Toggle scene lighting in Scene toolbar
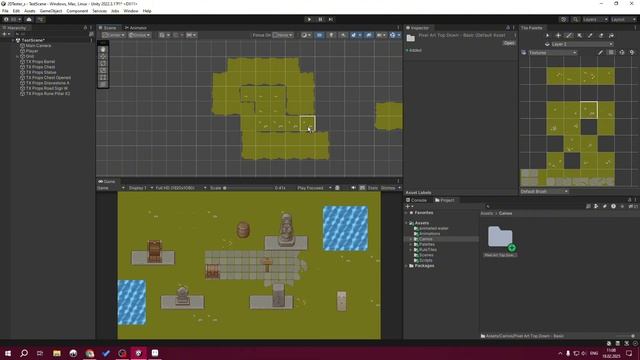 pyautogui.click(x=331, y=35)
